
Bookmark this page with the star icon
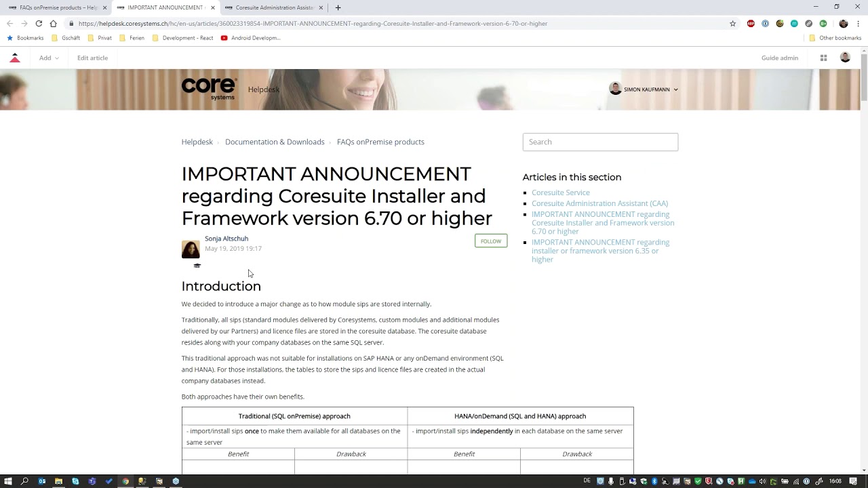(x=732, y=23)
